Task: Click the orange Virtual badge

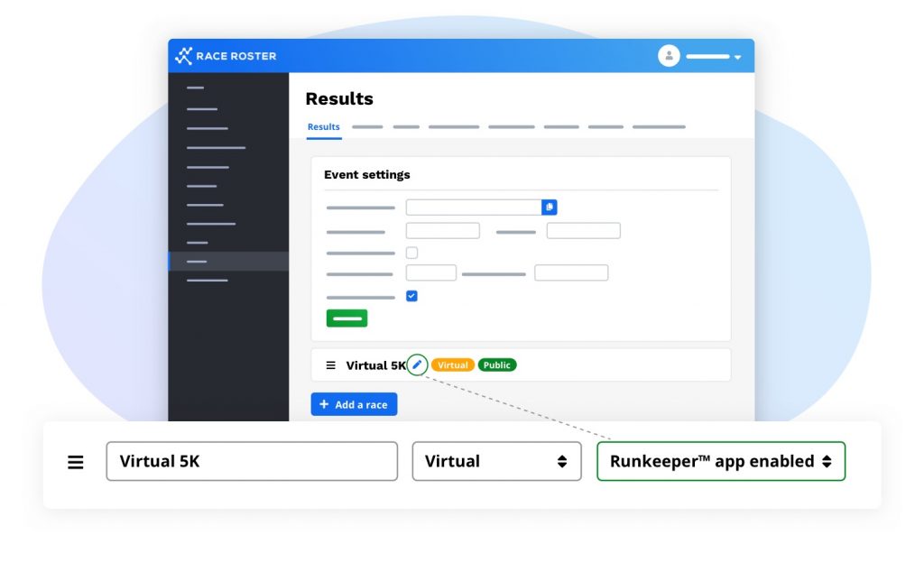Action: click(452, 365)
